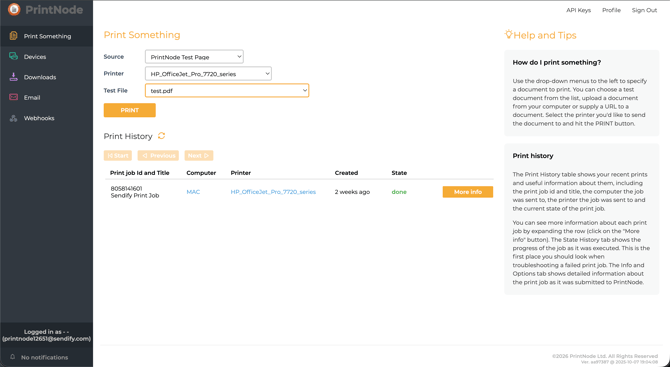
Task: Open the HP_OfficeJet_Pro_7720_series printer link in history
Action: (273, 192)
